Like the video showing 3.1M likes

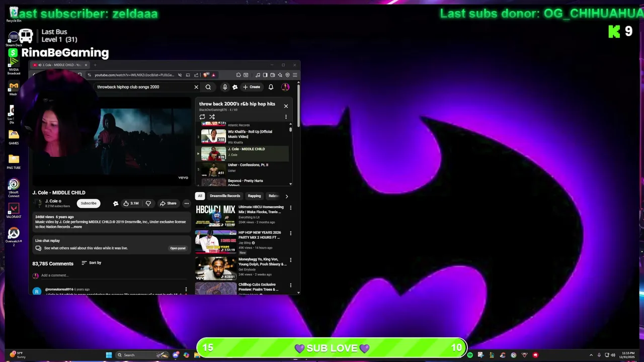[131, 204]
